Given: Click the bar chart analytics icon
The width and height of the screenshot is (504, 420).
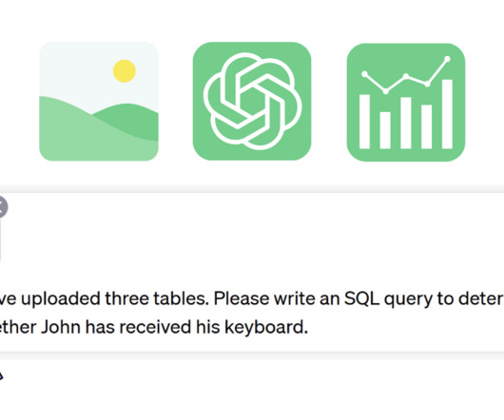Looking at the screenshot, I should 406,102.
